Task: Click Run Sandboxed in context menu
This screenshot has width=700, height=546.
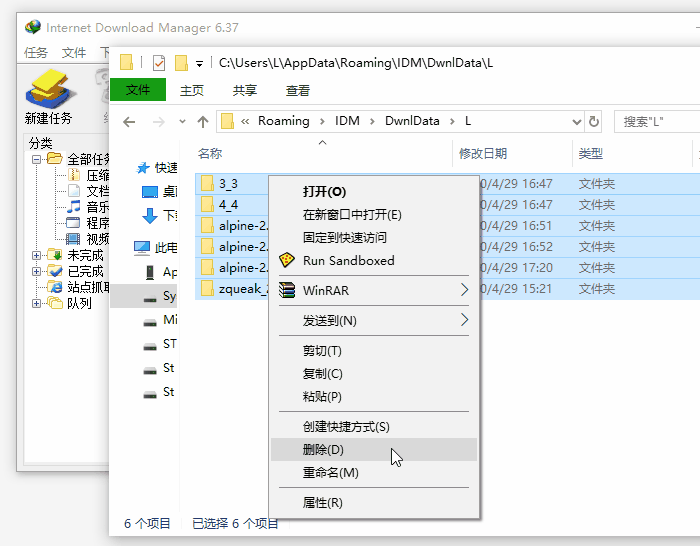Action: click(x=374, y=260)
